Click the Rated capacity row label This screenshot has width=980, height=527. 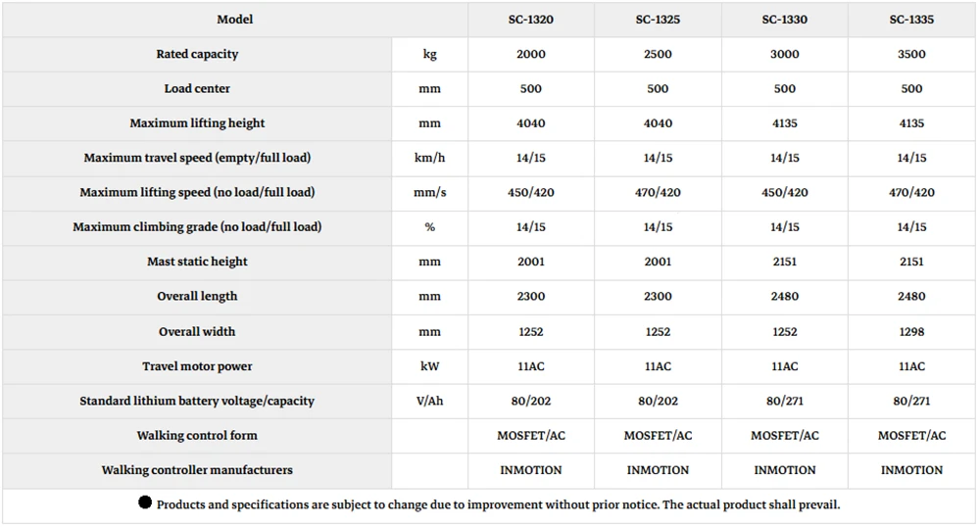point(197,54)
